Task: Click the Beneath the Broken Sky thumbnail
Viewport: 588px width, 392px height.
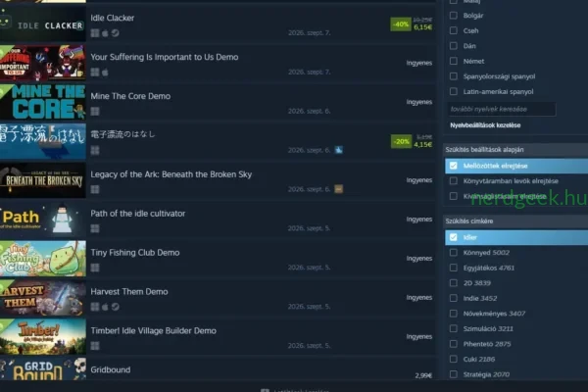Action: [43, 180]
